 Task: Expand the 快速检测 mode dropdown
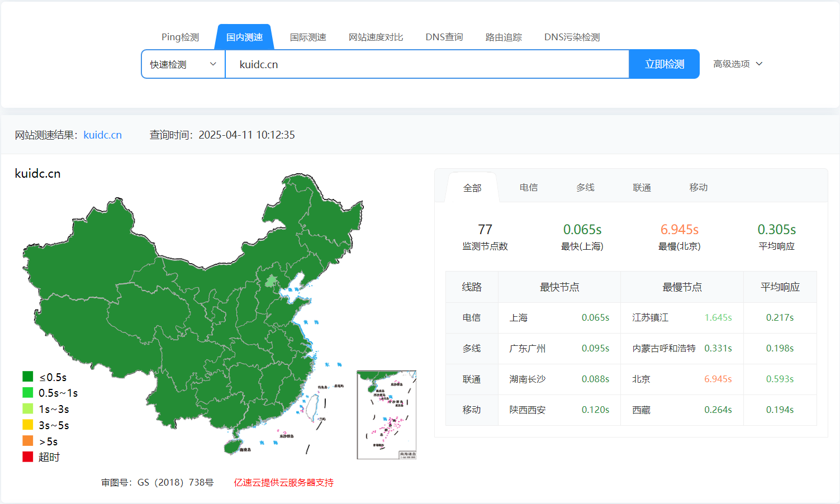tap(183, 64)
